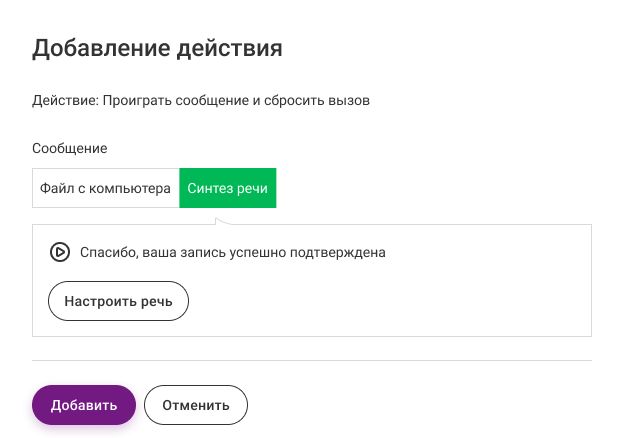Click the pointer notch under Синтез речи

coord(222,221)
